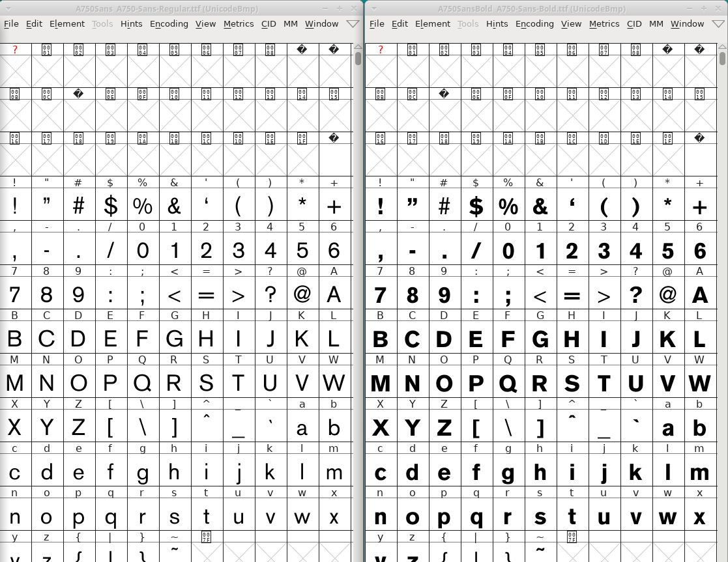This screenshot has height=562, width=728.
Task: Select the capital M glyph in Bold window
Action: [380, 383]
